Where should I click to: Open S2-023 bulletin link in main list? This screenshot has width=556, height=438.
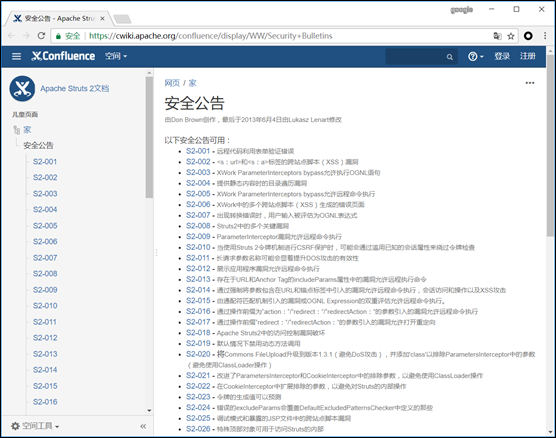198,397
